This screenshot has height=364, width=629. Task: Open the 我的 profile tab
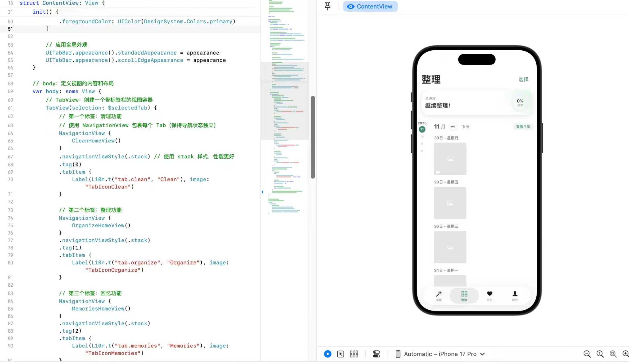pos(515,296)
